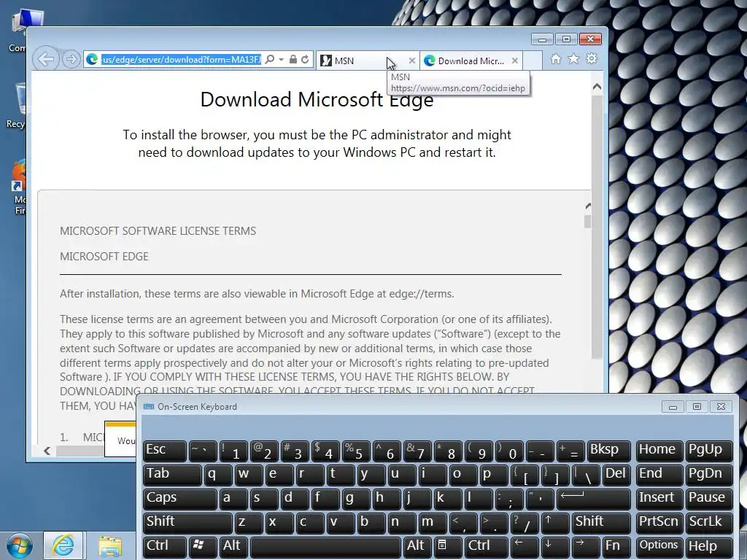Open the Favorites star icon
The image size is (747, 560).
pyautogui.click(x=573, y=58)
